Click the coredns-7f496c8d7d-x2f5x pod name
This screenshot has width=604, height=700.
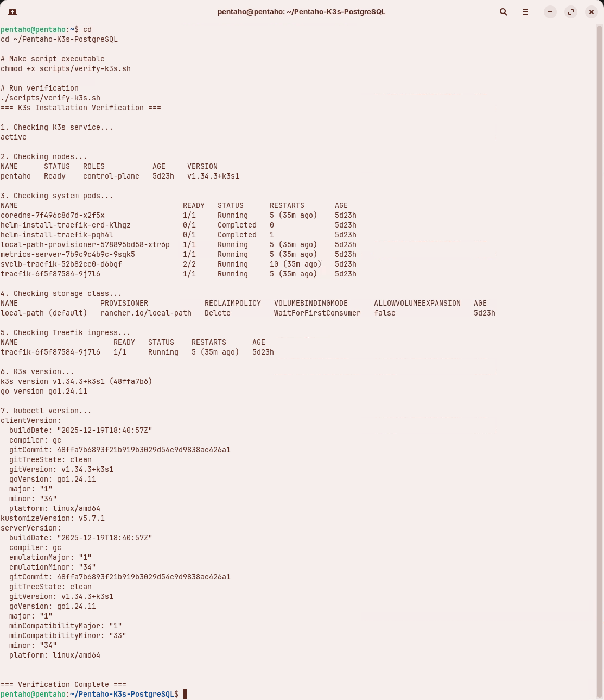coord(53,215)
